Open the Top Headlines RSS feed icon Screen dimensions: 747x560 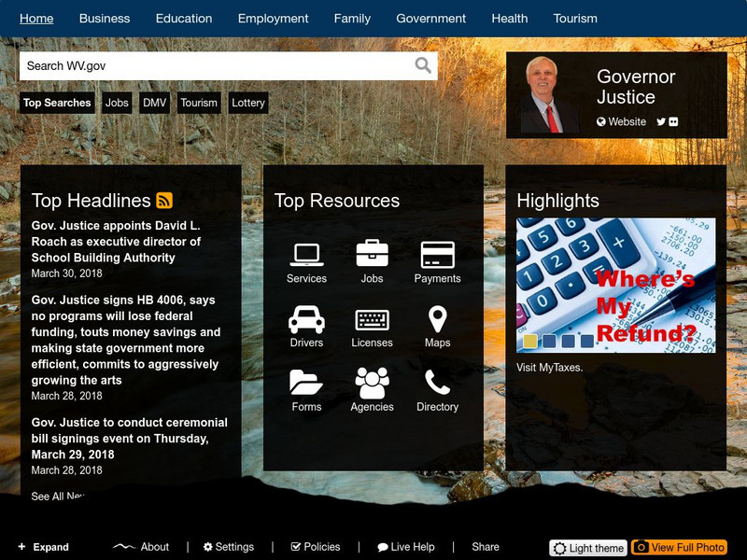165,199
